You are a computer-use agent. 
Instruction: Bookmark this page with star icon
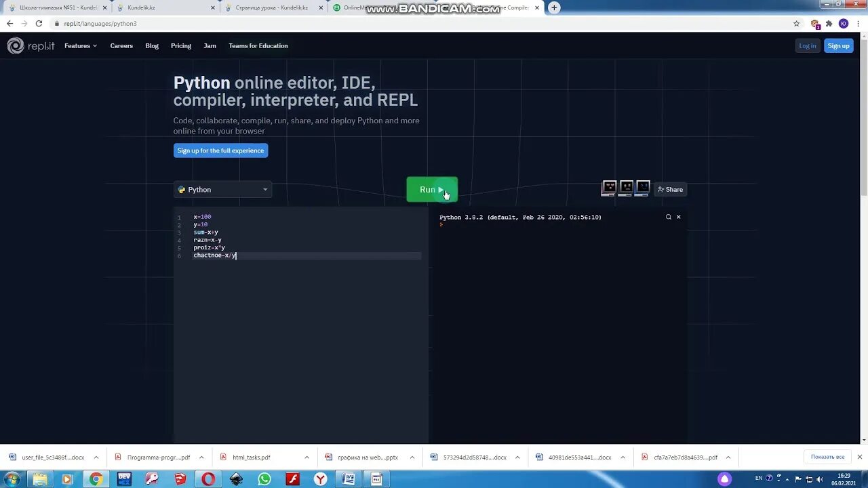[796, 23]
